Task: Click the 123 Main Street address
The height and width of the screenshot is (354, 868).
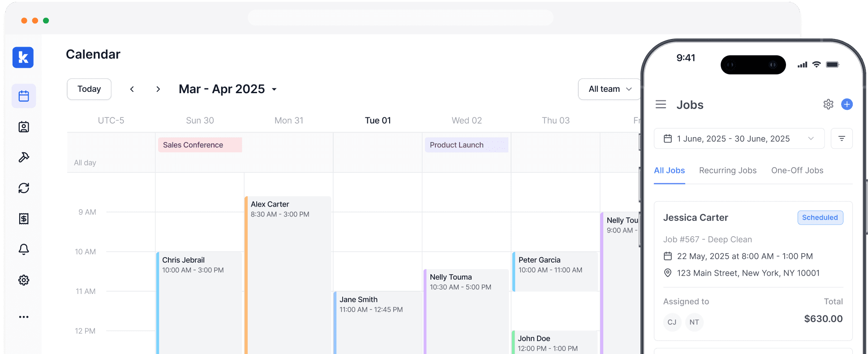Action: click(x=748, y=273)
